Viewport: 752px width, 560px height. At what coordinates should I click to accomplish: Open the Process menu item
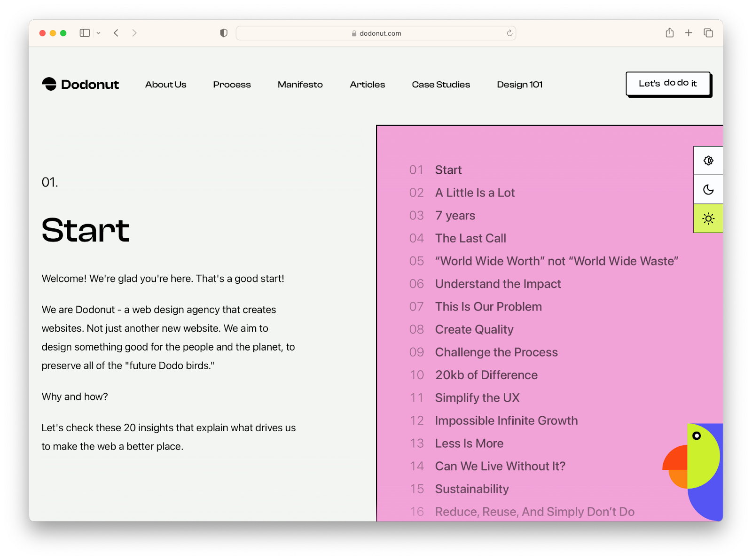pos(232,85)
